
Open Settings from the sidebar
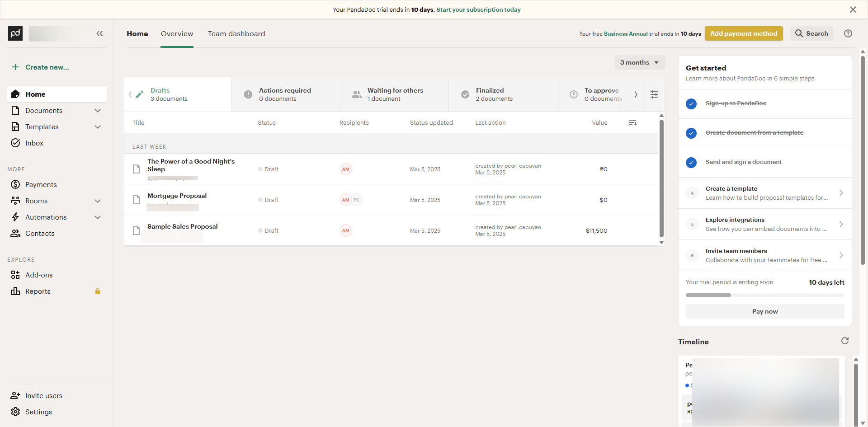tap(38, 412)
